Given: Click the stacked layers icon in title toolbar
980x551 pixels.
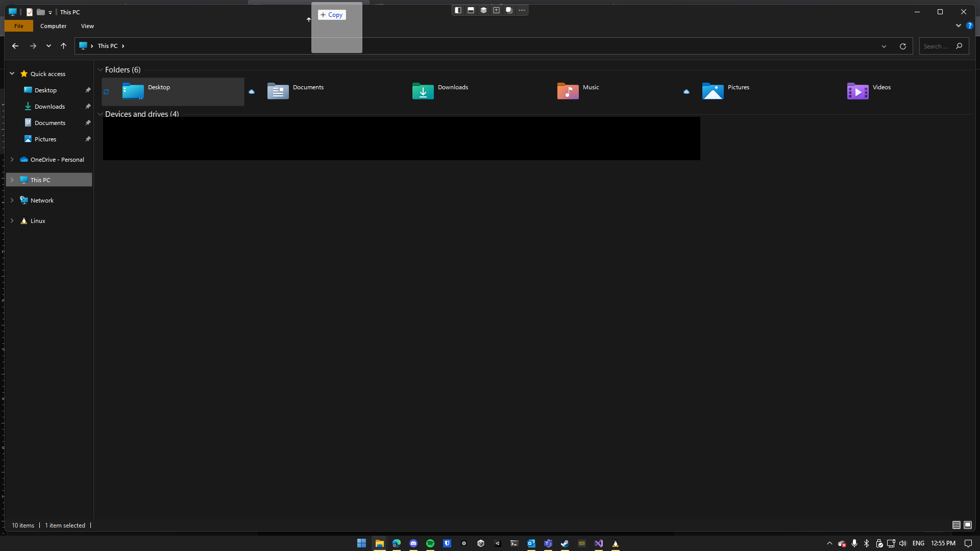Looking at the screenshot, I should 483,10.
